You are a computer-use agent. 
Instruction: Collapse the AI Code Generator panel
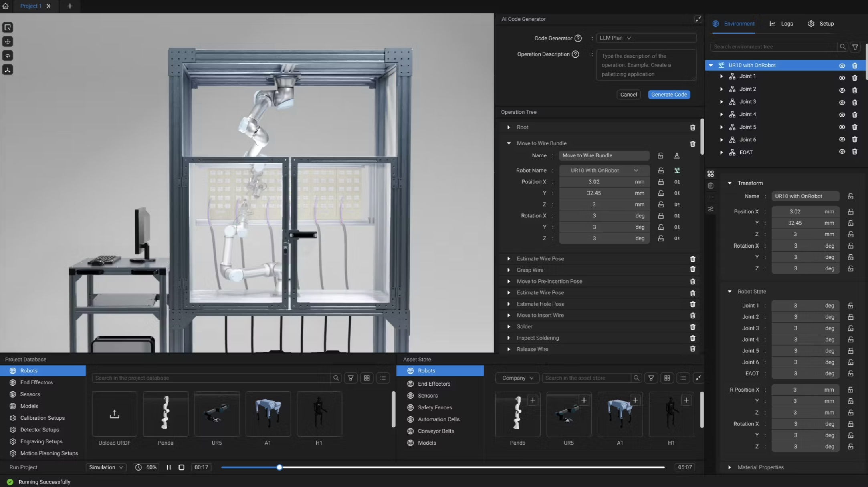[698, 19]
